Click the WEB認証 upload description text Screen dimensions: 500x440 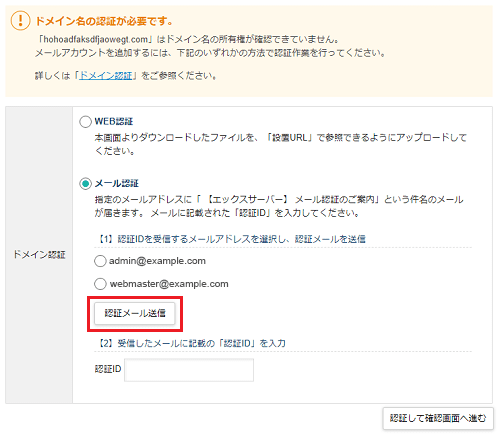pos(281,144)
